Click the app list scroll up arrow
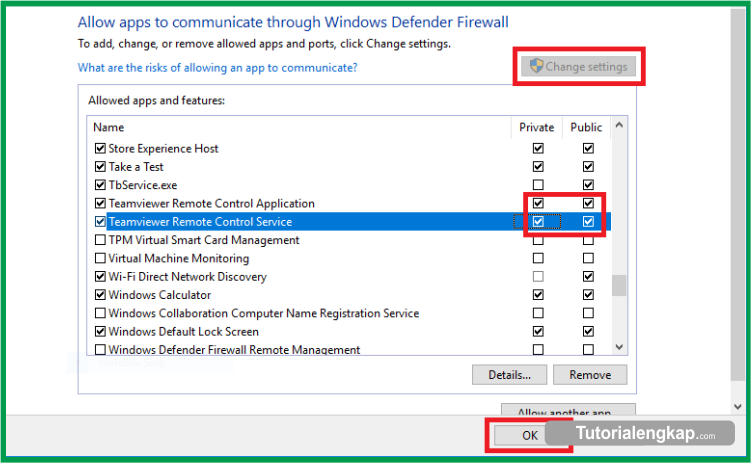751x463 pixels. click(619, 125)
